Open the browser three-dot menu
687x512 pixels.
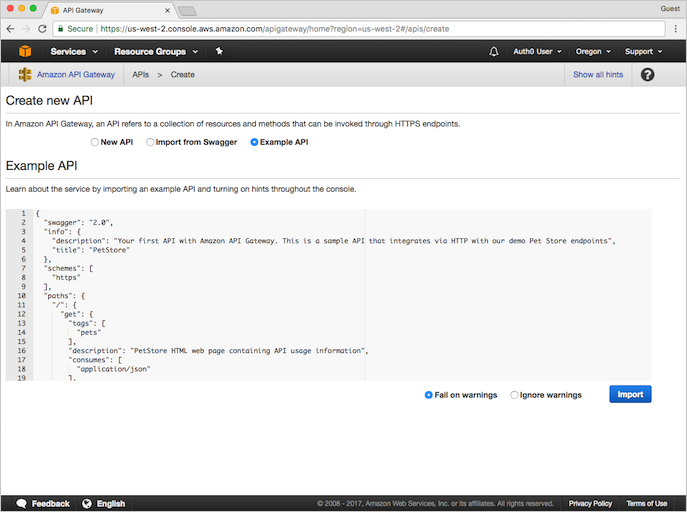(676, 29)
